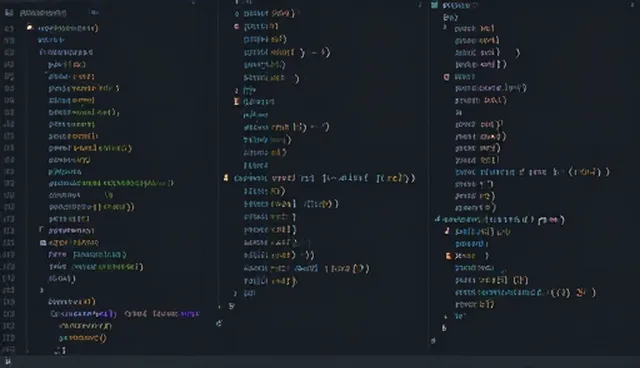Click the status bar icon at bottom left

pyautogui.click(x=7, y=361)
